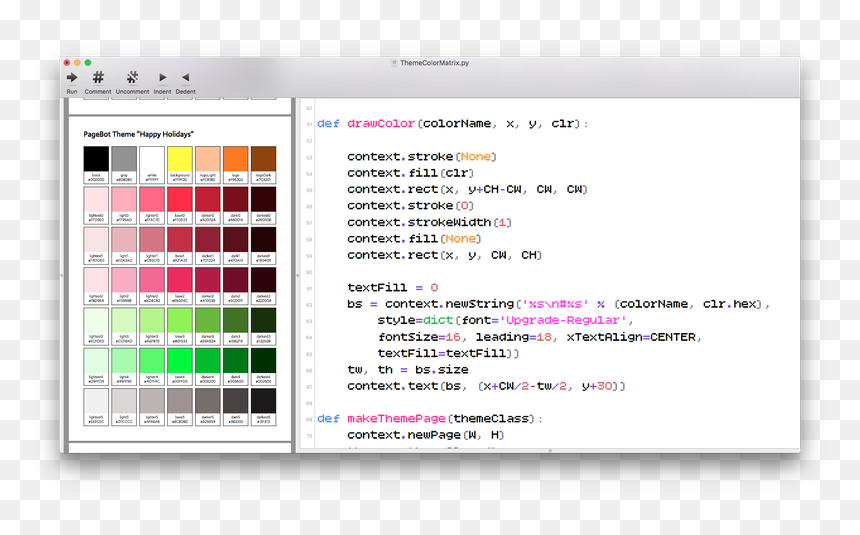Zoom the window with the green button
This screenshot has height=535, width=860.
click(x=88, y=63)
